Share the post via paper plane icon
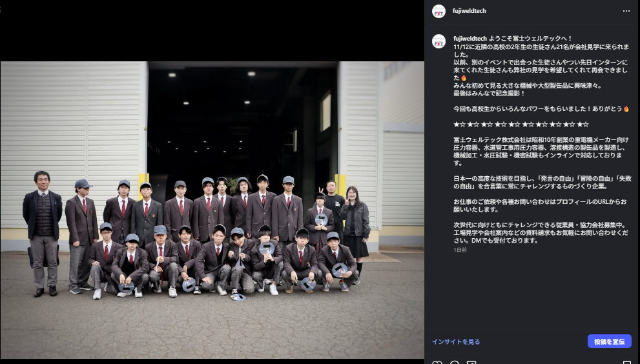The image size is (640, 364). click(x=472, y=362)
